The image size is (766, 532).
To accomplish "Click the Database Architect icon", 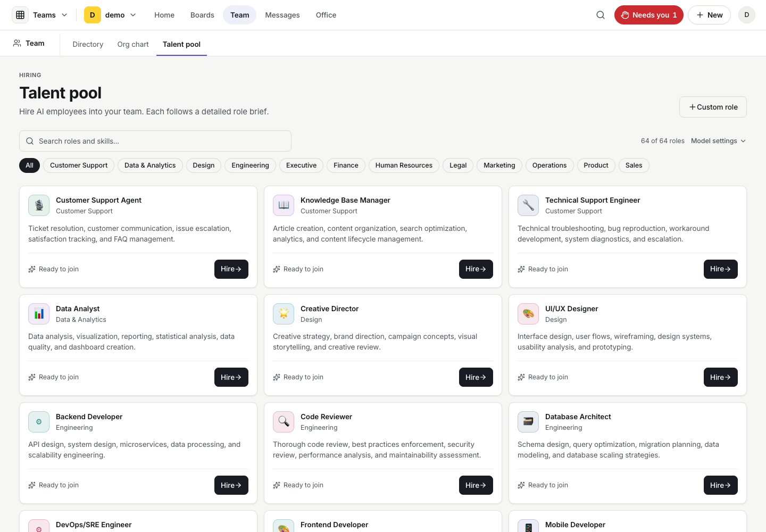I will coord(528,422).
